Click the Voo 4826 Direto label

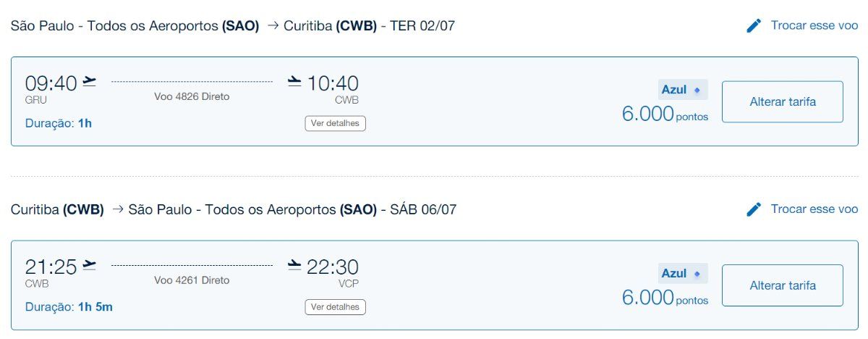tap(192, 96)
